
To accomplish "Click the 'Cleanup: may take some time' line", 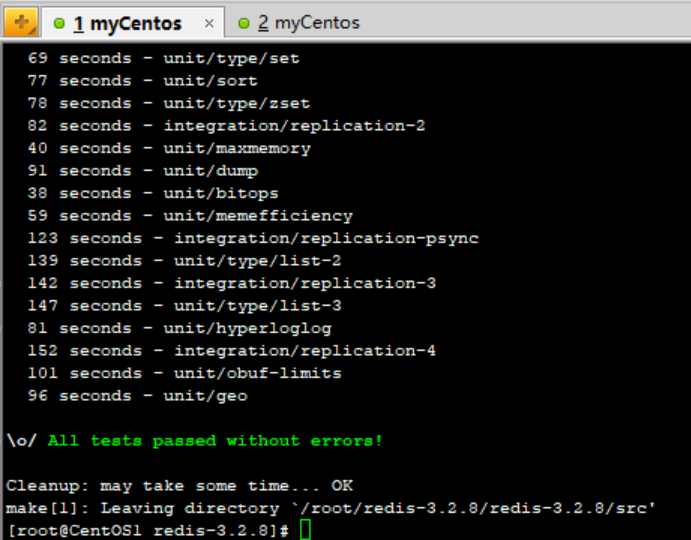I will tap(179, 485).
